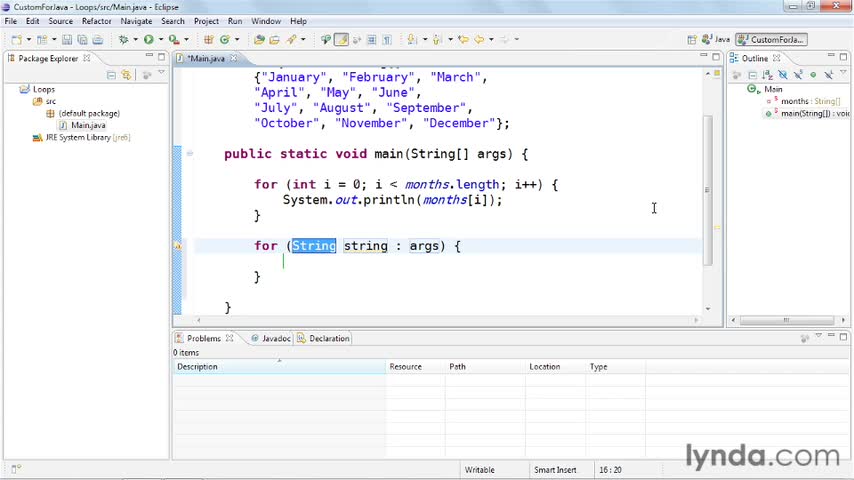Select the Loops project node
The height and width of the screenshot is (480, 854).
coord(38,89)
